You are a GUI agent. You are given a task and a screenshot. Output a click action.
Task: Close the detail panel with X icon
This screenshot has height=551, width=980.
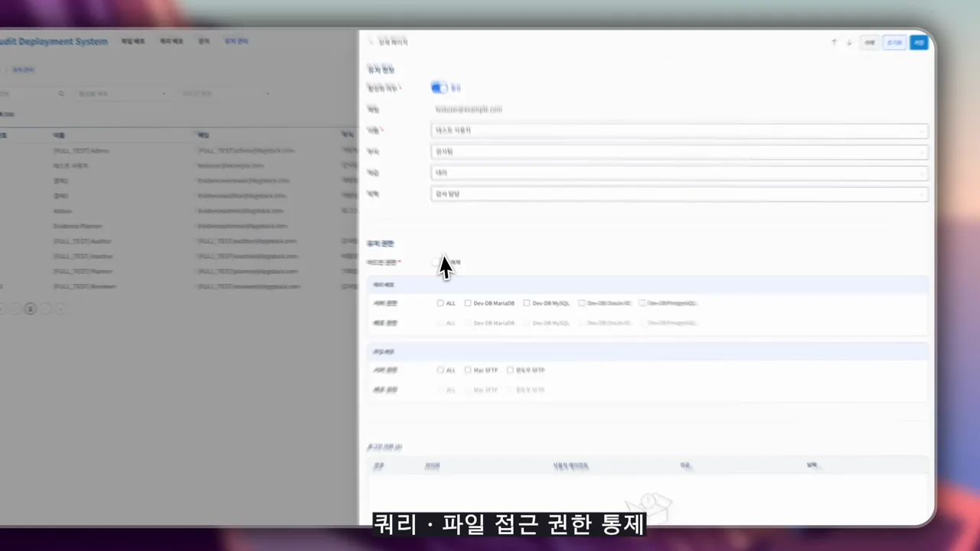click(x=371, y=42)
